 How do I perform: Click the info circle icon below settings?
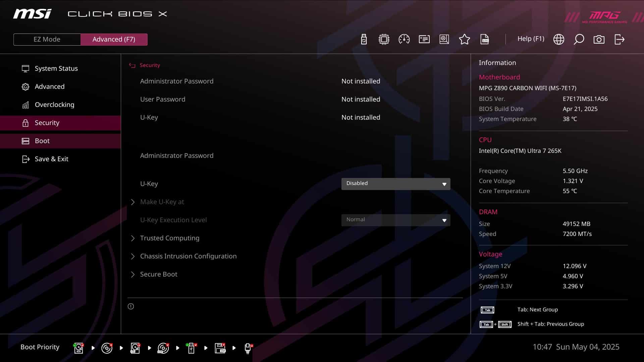(131, 306)
